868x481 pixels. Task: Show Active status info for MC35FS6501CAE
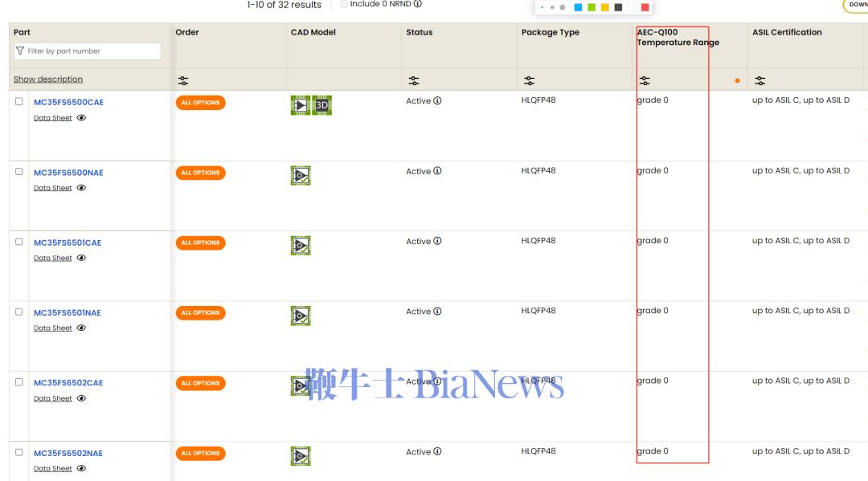point(437,241)
